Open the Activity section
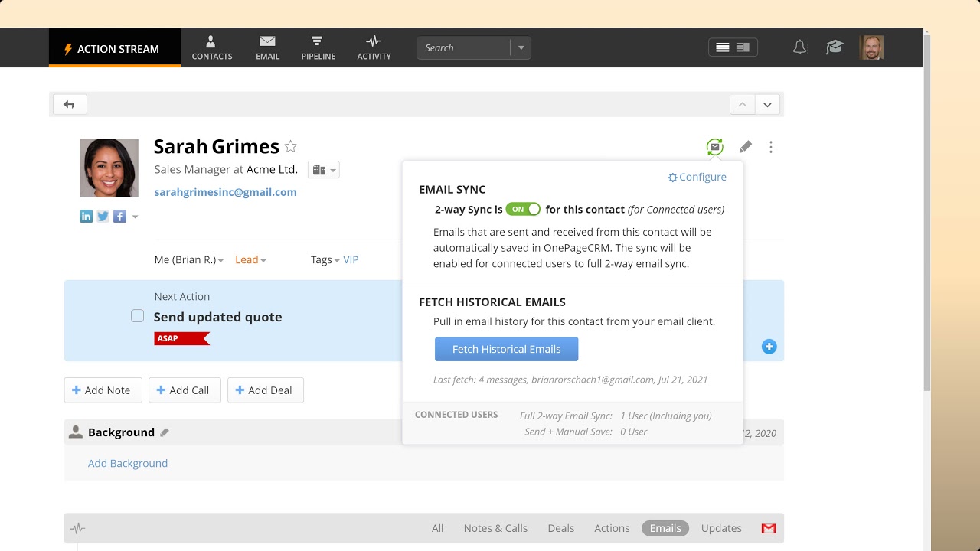This screenshot has width=980, height=551. [374, 48]
